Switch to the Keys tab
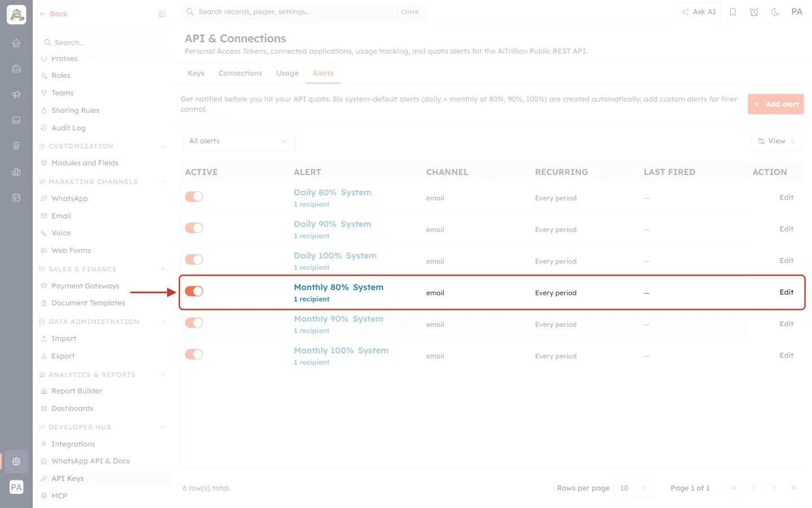 [x=196, y=73]
